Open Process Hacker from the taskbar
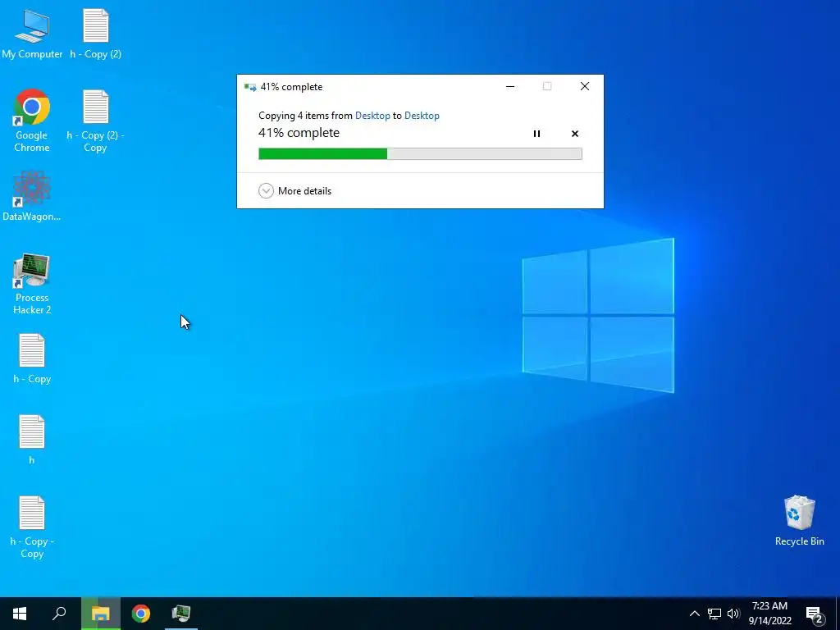This screenshot has height=630, width=840. (181, 614)
